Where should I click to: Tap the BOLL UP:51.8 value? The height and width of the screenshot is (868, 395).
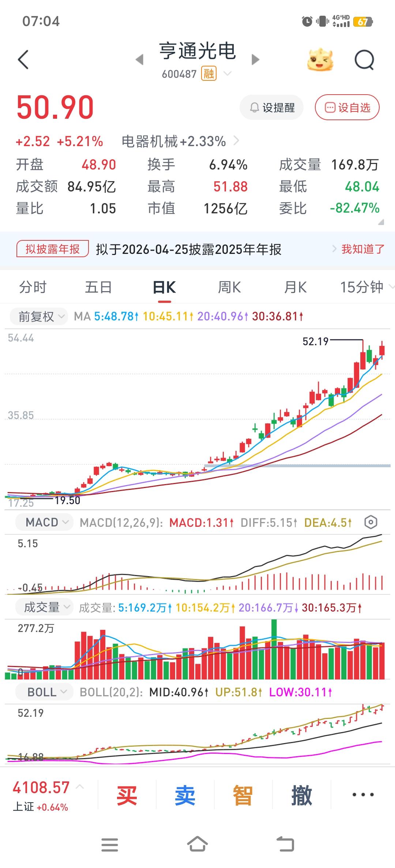pyautogui.click(x=238, y=692)
